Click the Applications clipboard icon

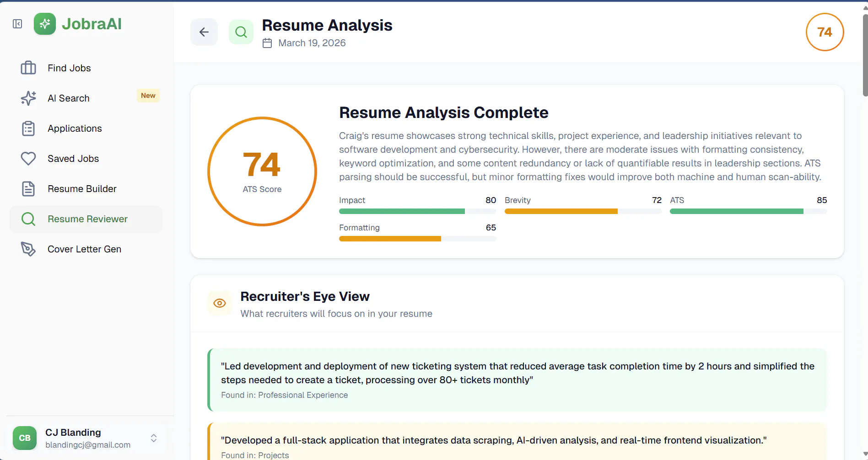click(28, 128)
